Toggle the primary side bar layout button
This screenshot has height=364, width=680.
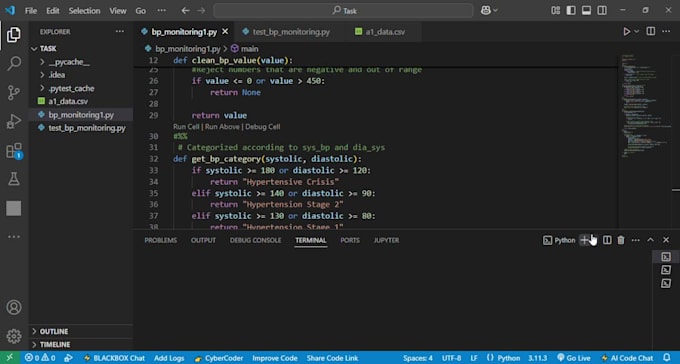click(571, 10)
